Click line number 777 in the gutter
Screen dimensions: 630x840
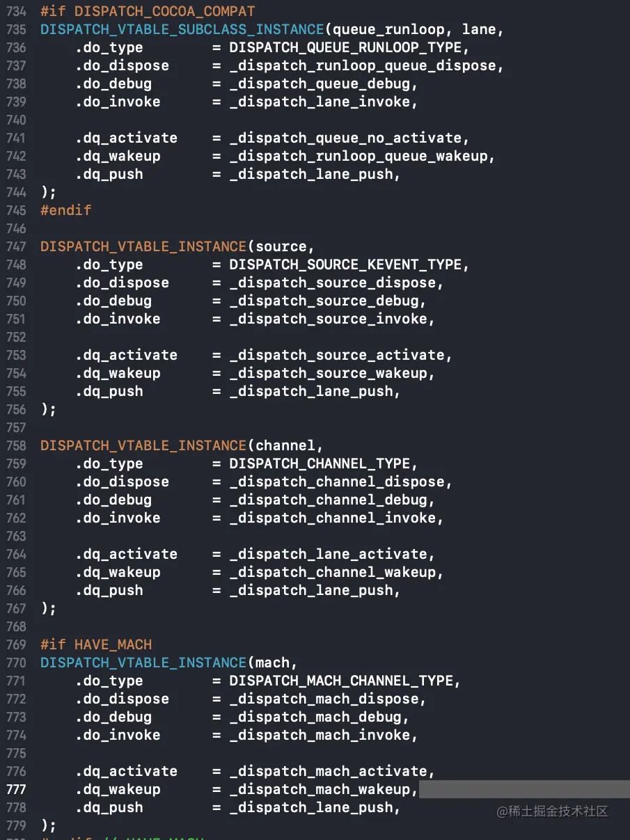pos(15,789)
